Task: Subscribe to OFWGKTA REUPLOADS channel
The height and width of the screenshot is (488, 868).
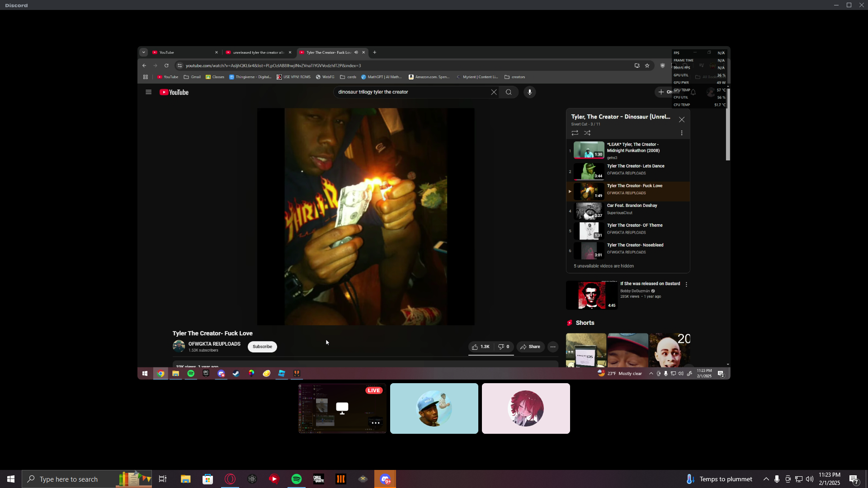Action: click(262, 347)
